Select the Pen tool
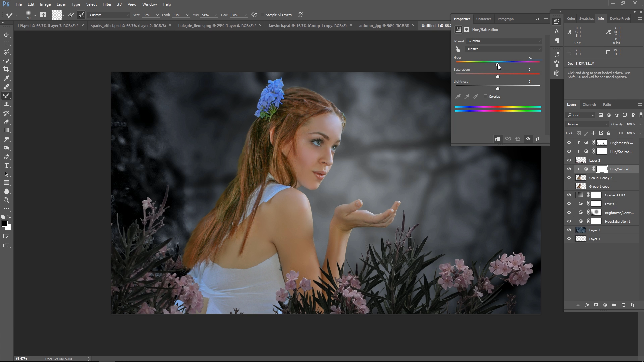The image size is (644, 362). click(6, 157)
